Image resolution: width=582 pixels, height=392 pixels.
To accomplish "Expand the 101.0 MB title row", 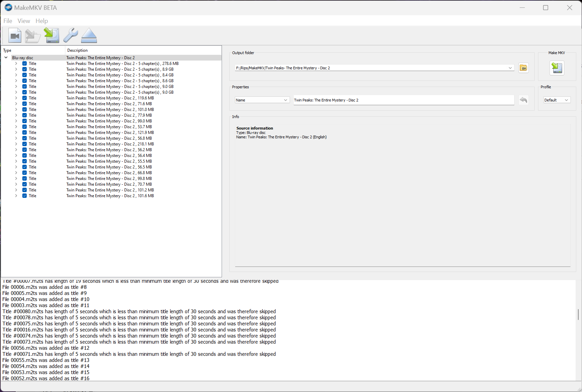I will [x=16, y=110].
